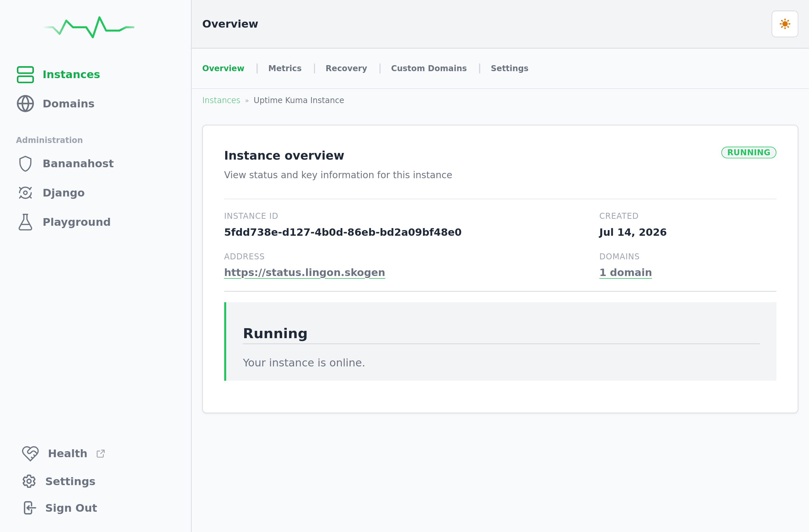
Task: Open https://status.lingon.skogen address link
Action: coord(305,272)
